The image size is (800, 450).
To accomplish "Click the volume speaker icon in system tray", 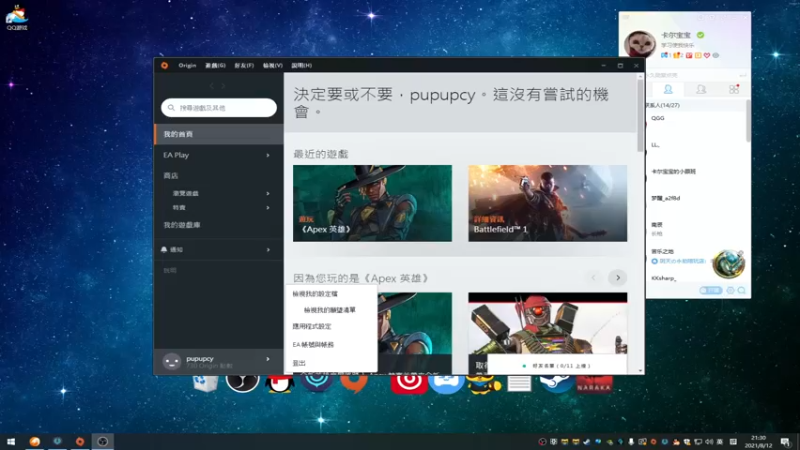I will point(709,442).
